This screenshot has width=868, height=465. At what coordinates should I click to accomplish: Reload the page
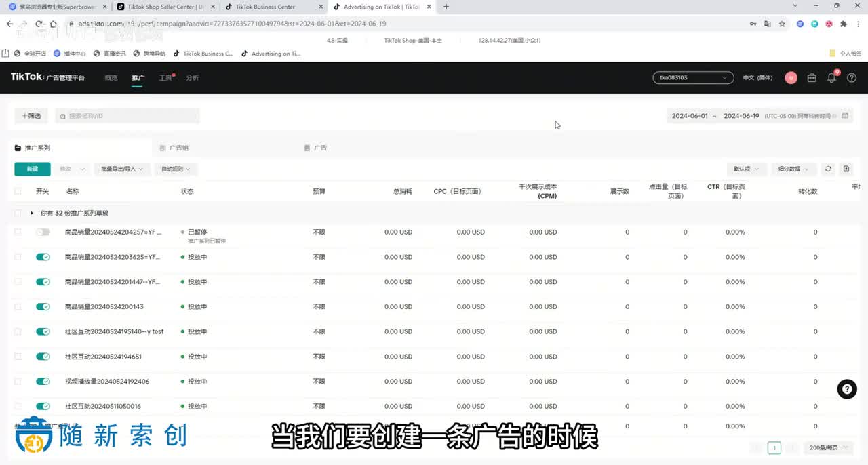pos(39,24)
